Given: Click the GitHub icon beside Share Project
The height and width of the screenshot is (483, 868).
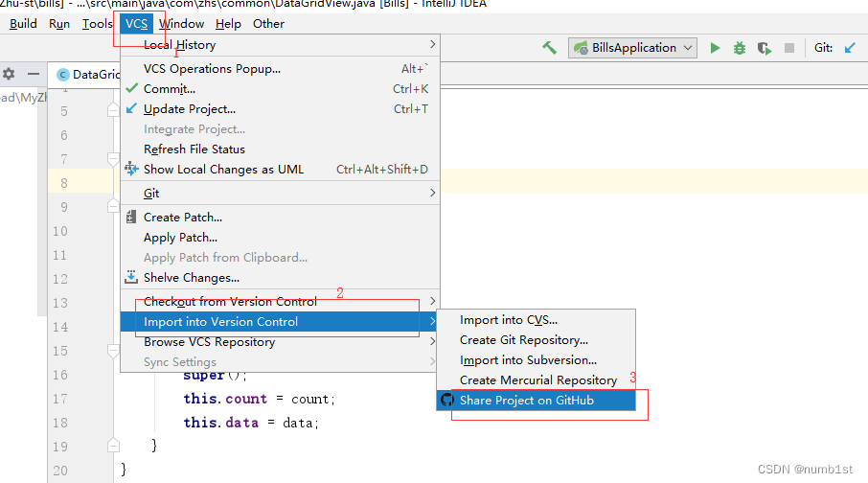Looking at the screenshot, I should (446, 400).
